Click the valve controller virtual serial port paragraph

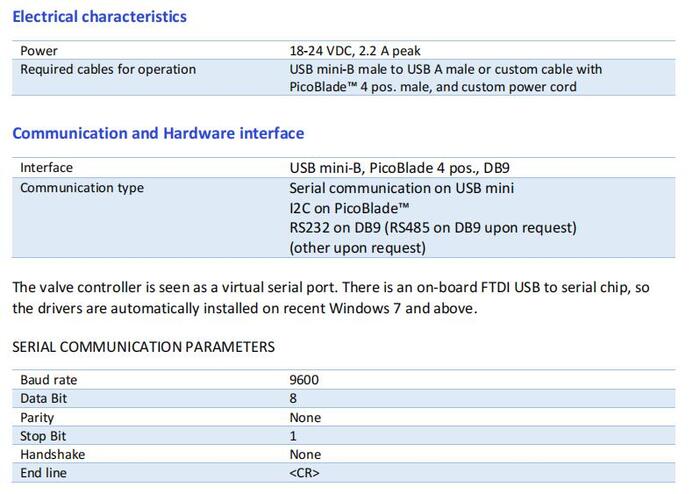331,298
